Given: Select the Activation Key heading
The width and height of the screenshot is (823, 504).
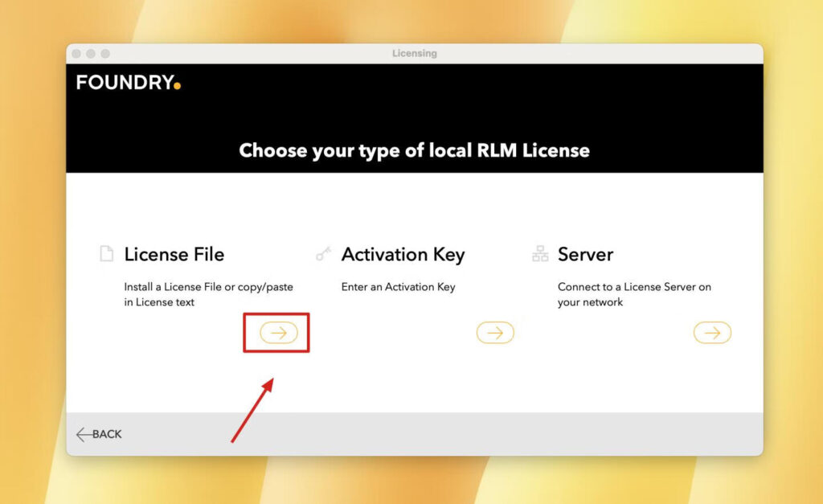Looking at the screenshot, I should 403,254.
